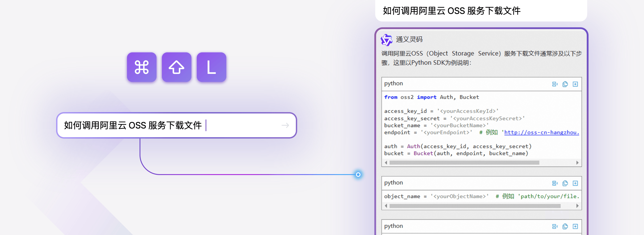The width and height of the screenshot is (644, 235).
Task: Click right scroll arrow of the object_name code block
Action: point(577,206)
